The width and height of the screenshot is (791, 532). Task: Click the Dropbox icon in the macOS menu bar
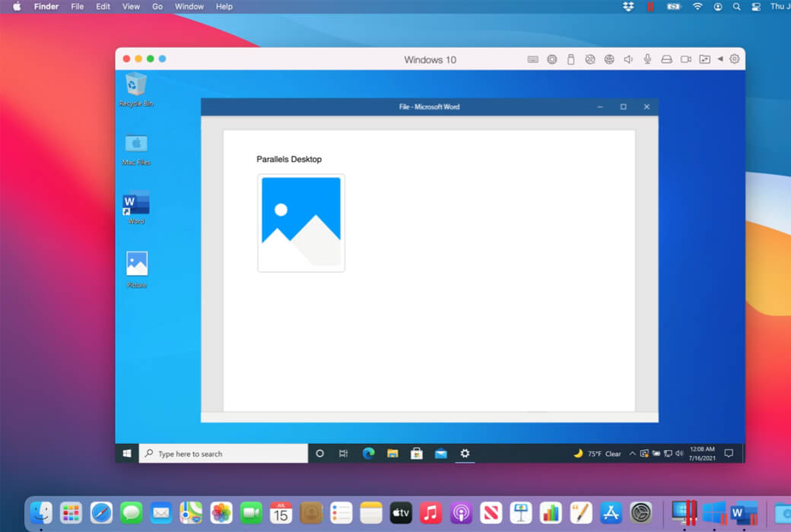[x=628, y=7]
